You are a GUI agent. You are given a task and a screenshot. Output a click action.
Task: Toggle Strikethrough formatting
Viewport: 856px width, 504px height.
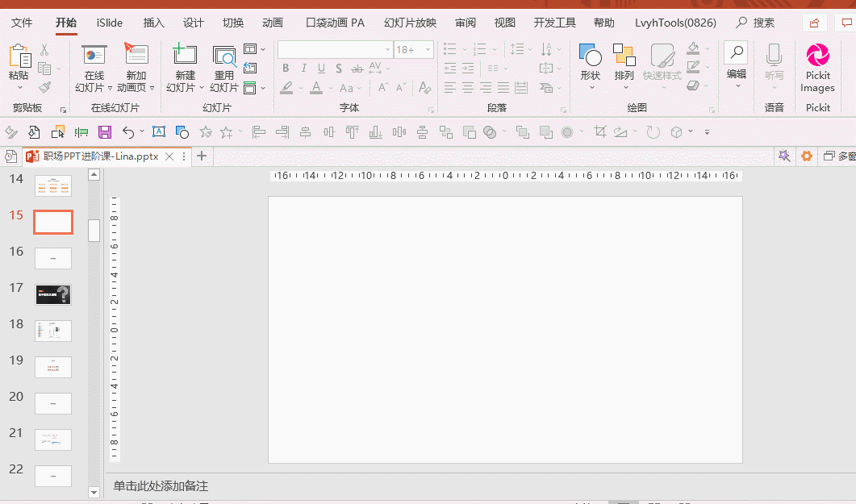[x=357, y=69]
